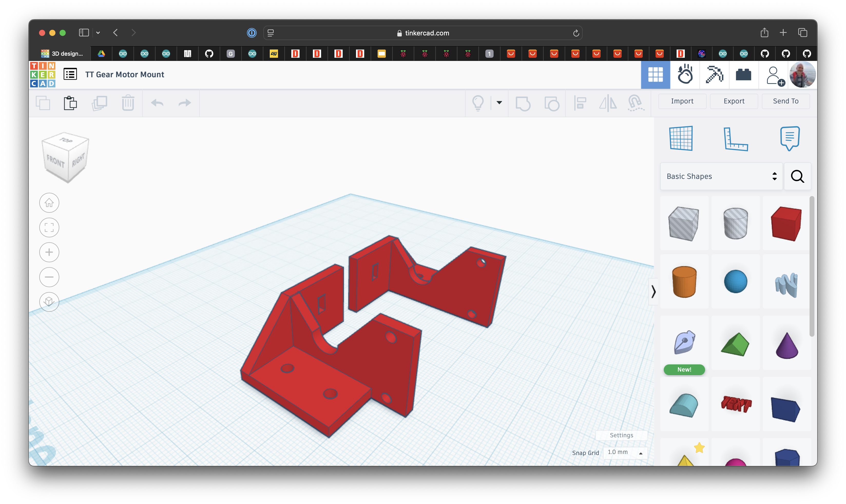Viewport: 846px width, 504px height.
Task: Click the Export button
Action: coord(734,101)
